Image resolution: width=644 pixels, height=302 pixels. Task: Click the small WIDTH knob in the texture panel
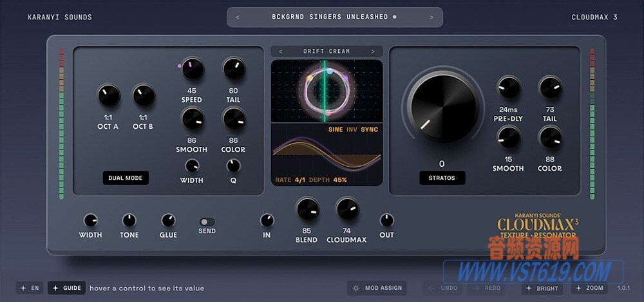point(192,165)
